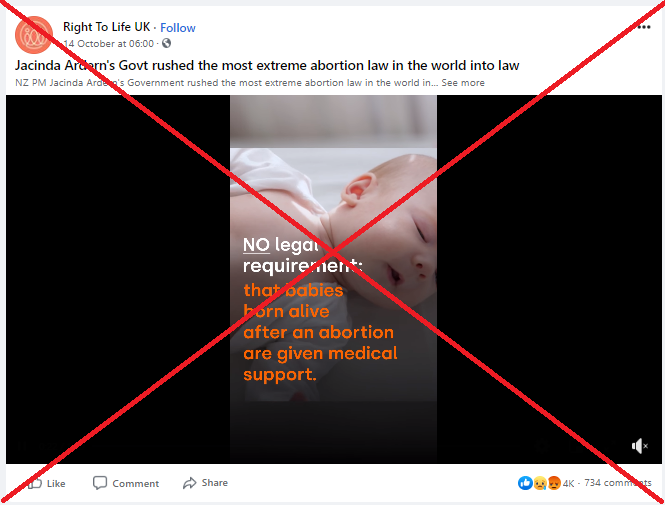Open the Right To Life UK page name
Viewport: 665px width, 505px height.
(106, 27)
